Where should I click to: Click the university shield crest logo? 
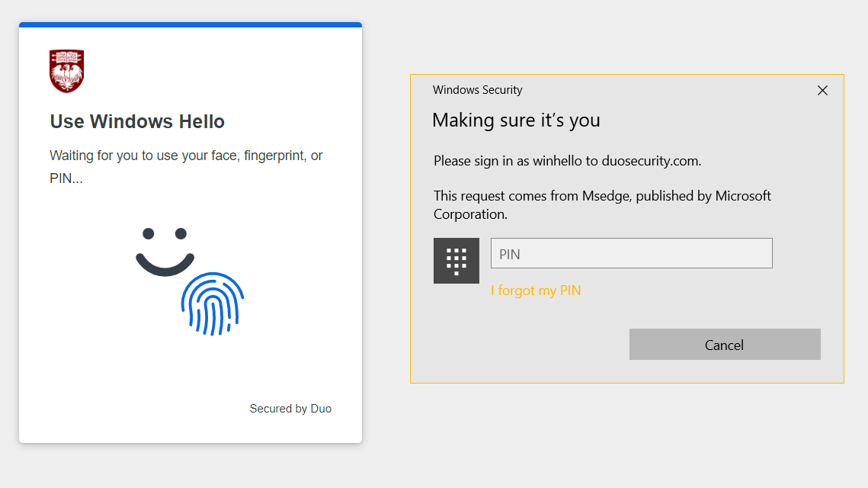(x=66, y=71)
